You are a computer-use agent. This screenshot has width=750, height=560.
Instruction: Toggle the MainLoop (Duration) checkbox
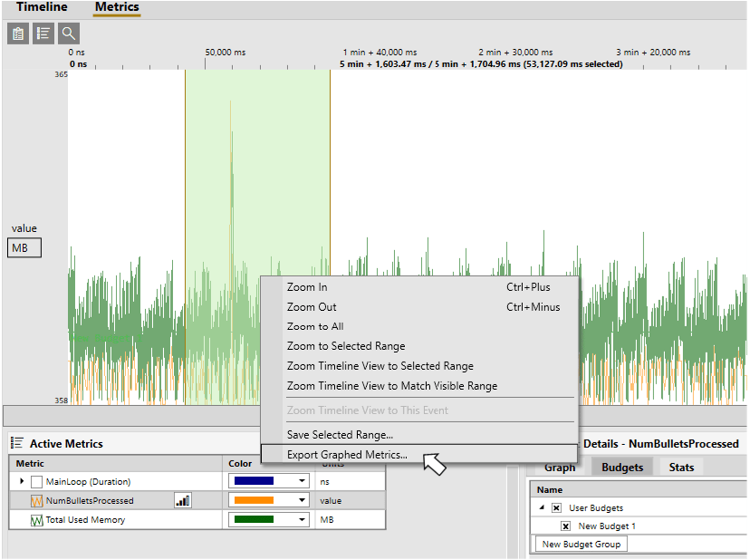pos(36,481)
